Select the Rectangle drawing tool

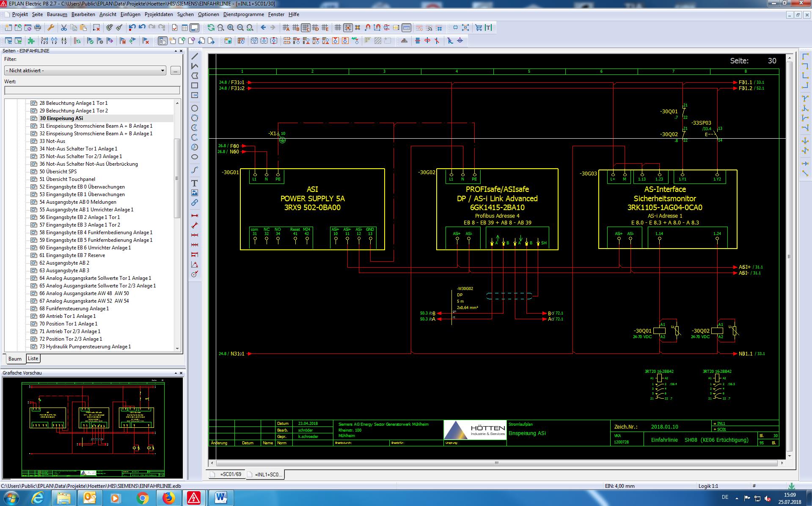click(x=195, y=85)
